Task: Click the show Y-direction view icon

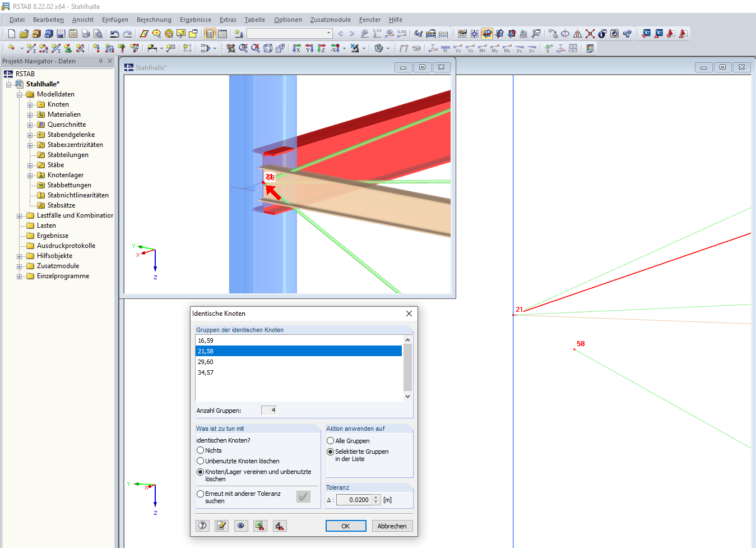Action: coord(309,48)
